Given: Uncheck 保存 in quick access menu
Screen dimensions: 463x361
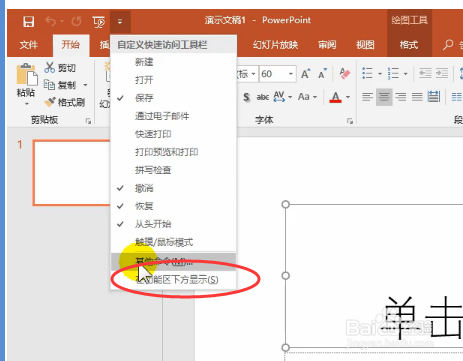Looking at the screenshot, I should tap(173, 98).
